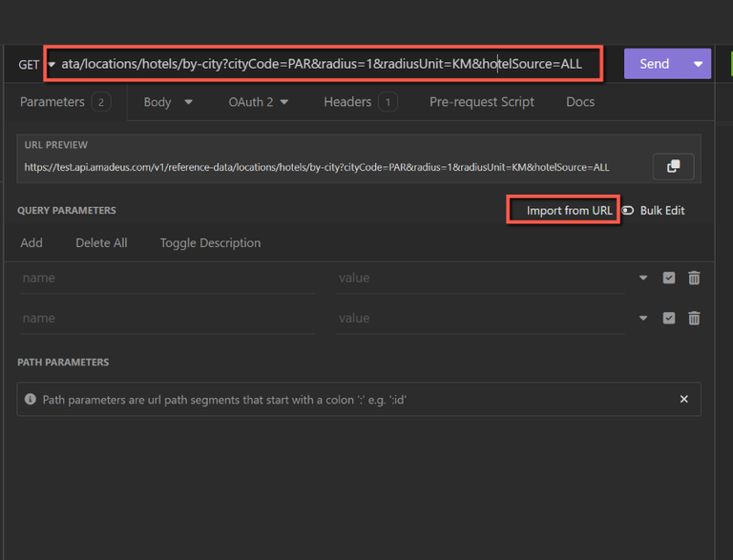Viewport: 733px width, 560px height.
Task: Dismiss the path parameters info notice
Action: 683,399
